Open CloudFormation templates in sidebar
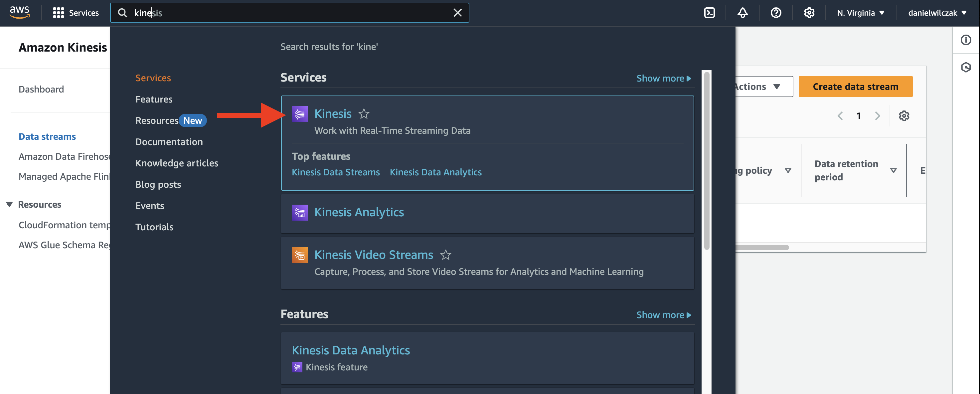The height and width of the screenshot is (394, 980). point(64,225)
